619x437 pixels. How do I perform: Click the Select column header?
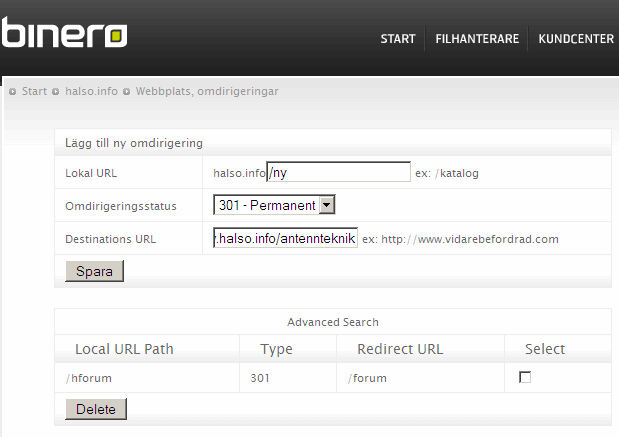pos(545,349)
